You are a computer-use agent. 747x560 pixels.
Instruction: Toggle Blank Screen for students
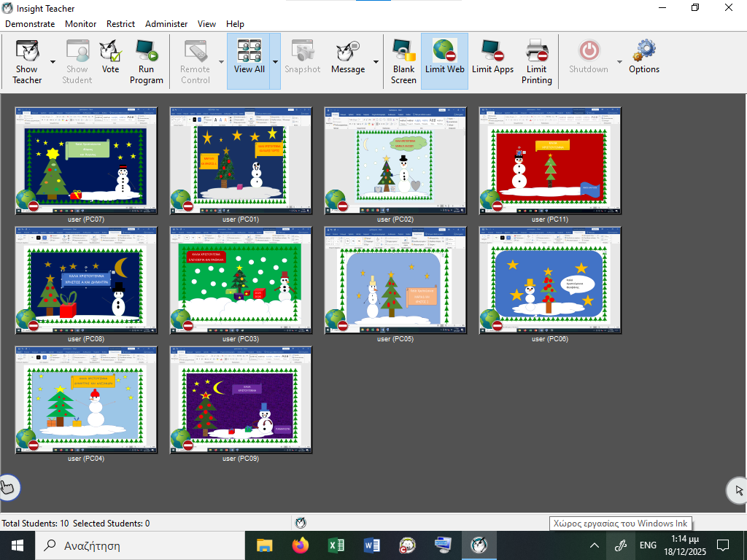403,61
